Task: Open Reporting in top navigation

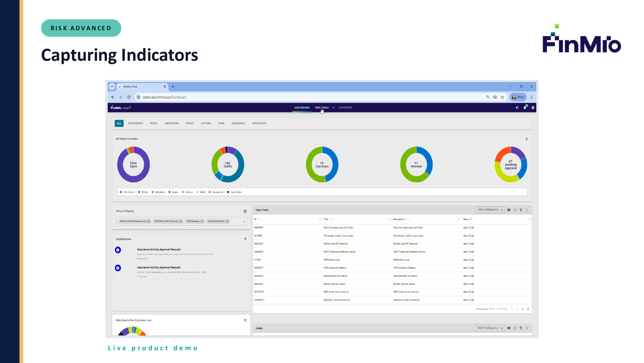Action: coord(345,107)
